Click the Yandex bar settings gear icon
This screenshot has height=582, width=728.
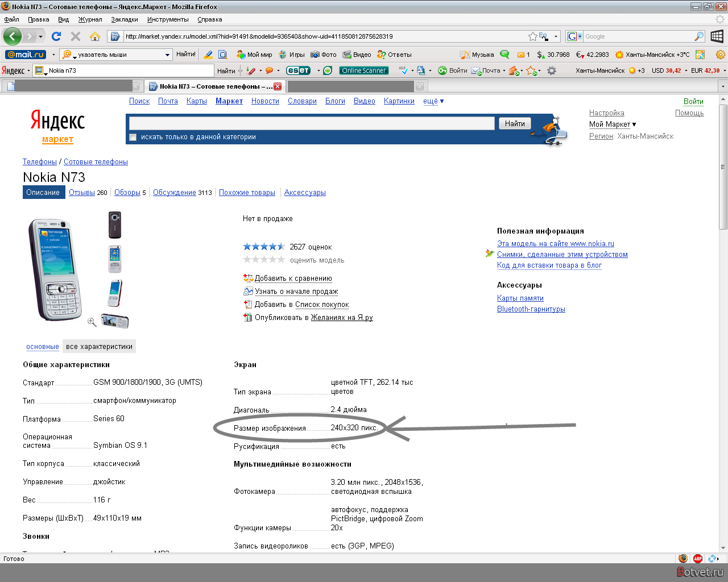(551, 70)
